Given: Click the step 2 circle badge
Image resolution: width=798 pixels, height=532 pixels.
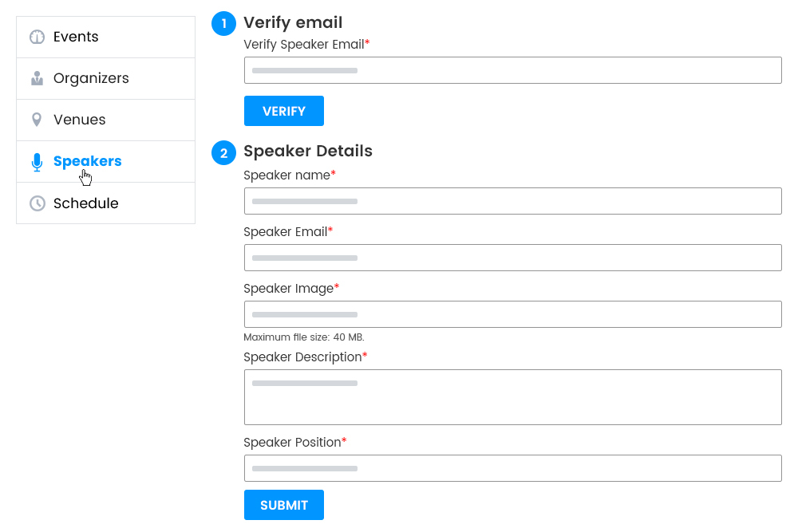Looking at the screenshot, I should pyautogui.click(x=223, y=152).
